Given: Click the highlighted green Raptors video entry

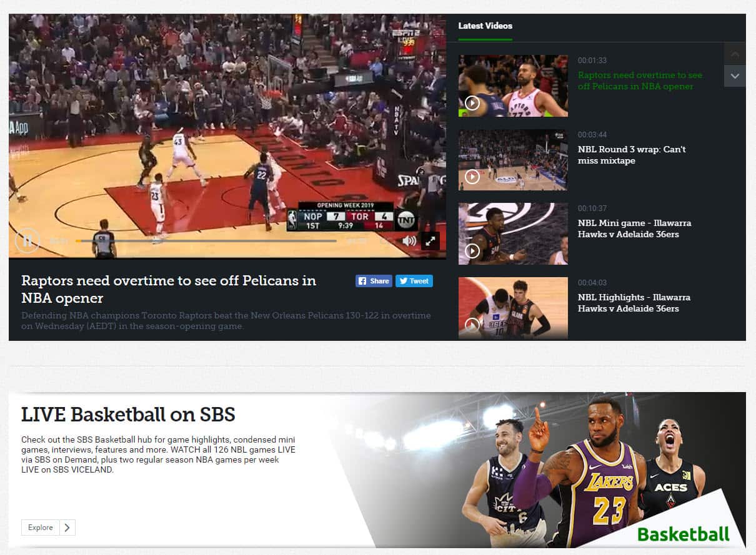Looking at the screenshot, I should (640, 80).
